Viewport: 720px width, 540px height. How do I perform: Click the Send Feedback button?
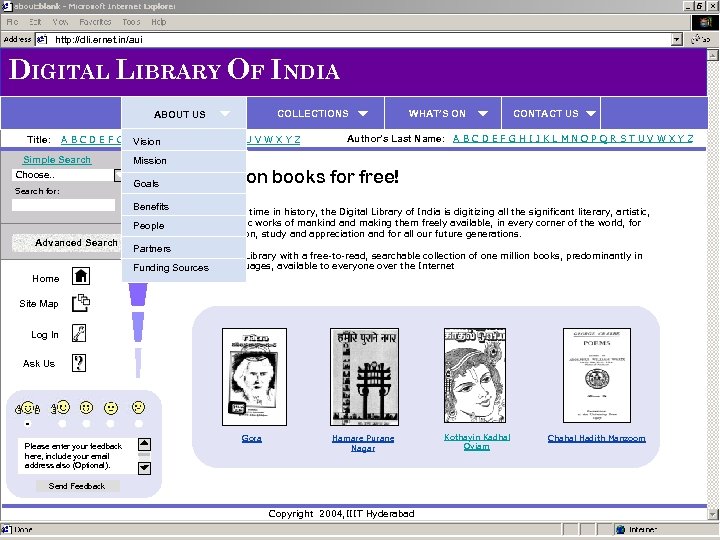77,486
